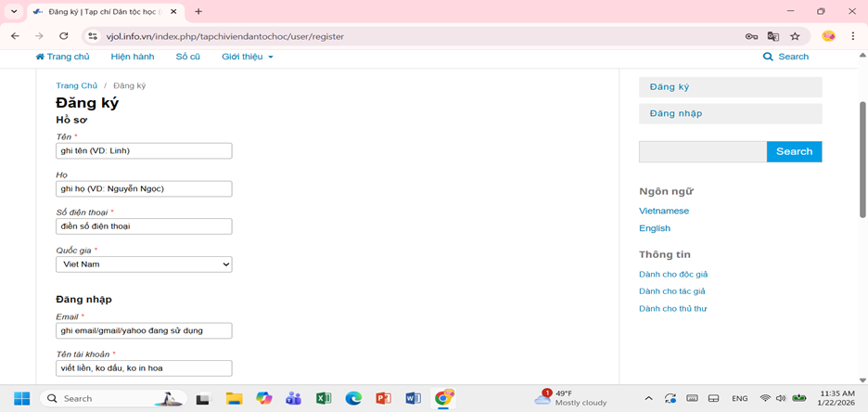This screenshot has width=868, height=412.
Task: Select the Số cũ navigation item
Action: pos(187,57)
